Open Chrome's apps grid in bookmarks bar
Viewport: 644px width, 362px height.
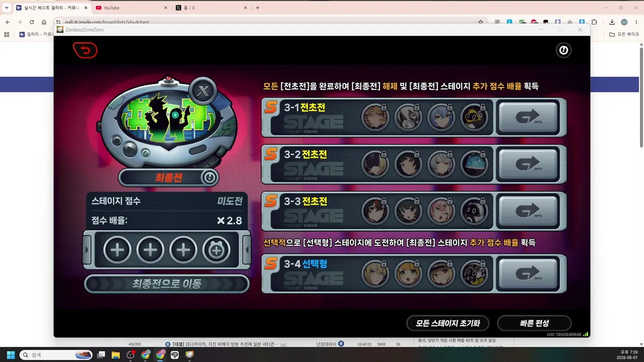[7, 34]
